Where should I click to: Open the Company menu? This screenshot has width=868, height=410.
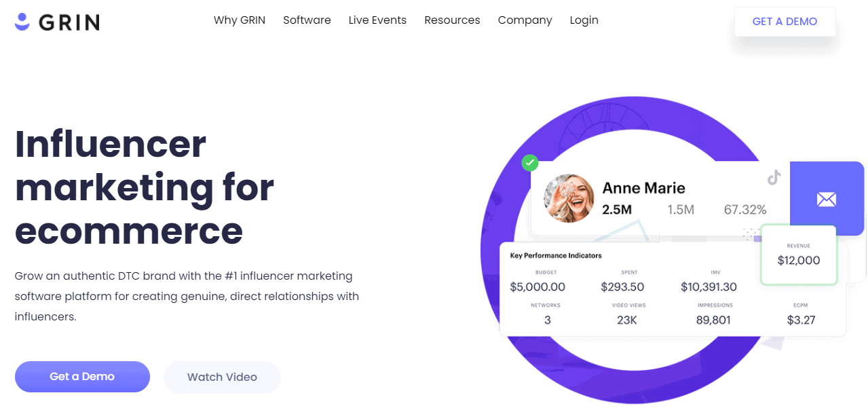point(525,20)
